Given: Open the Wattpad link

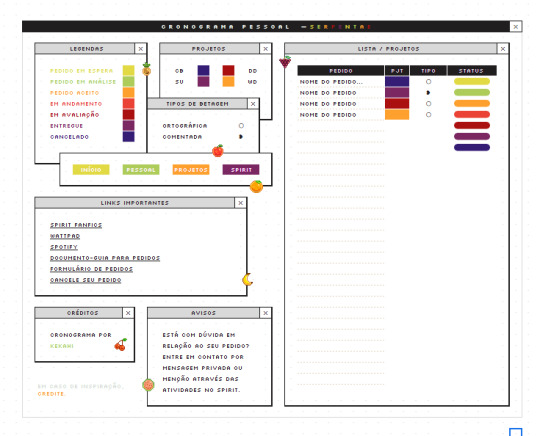Looking at the screenshot, I should click(65, 236).
